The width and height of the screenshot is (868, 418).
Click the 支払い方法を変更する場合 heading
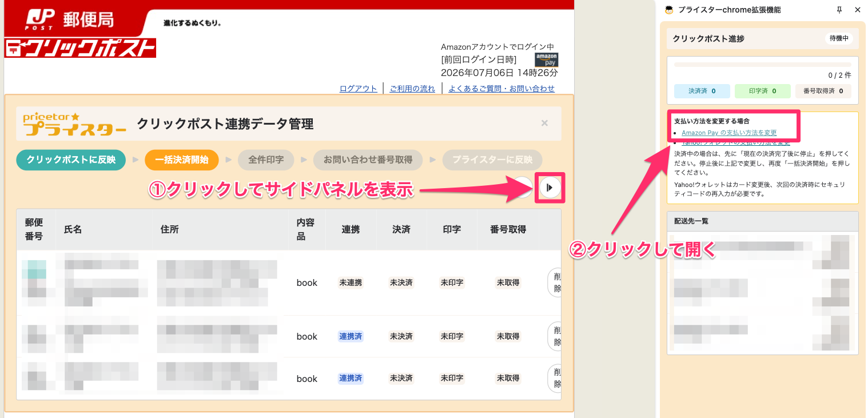(711, 121)
